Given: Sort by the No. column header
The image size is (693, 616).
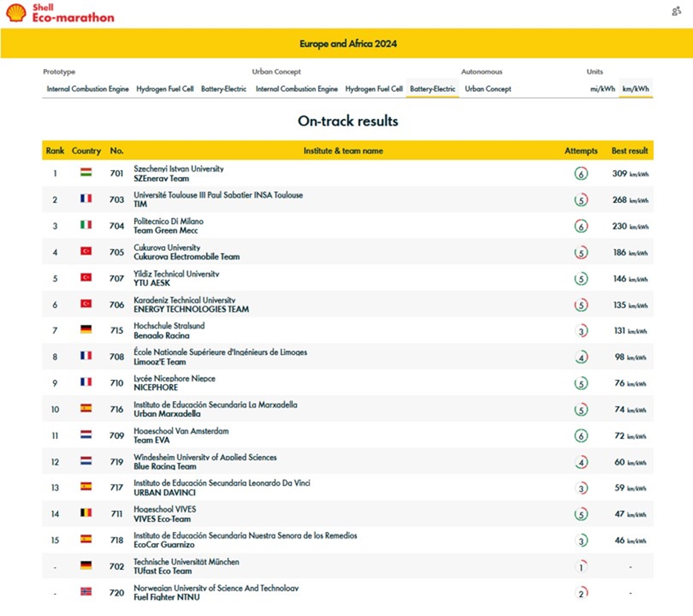Looking at the screenshot, I should click(x=117, y=151).
